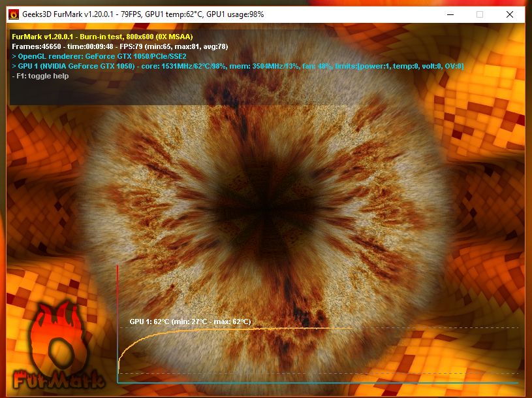Click the 'OpenGL renderer: GeForce GTX 1050' line
Viewport: 532px width, 398px height.
(99, 56)
